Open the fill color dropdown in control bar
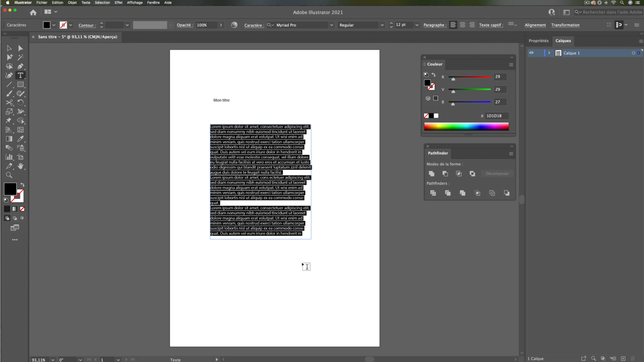644x362 pixels. 54,25
